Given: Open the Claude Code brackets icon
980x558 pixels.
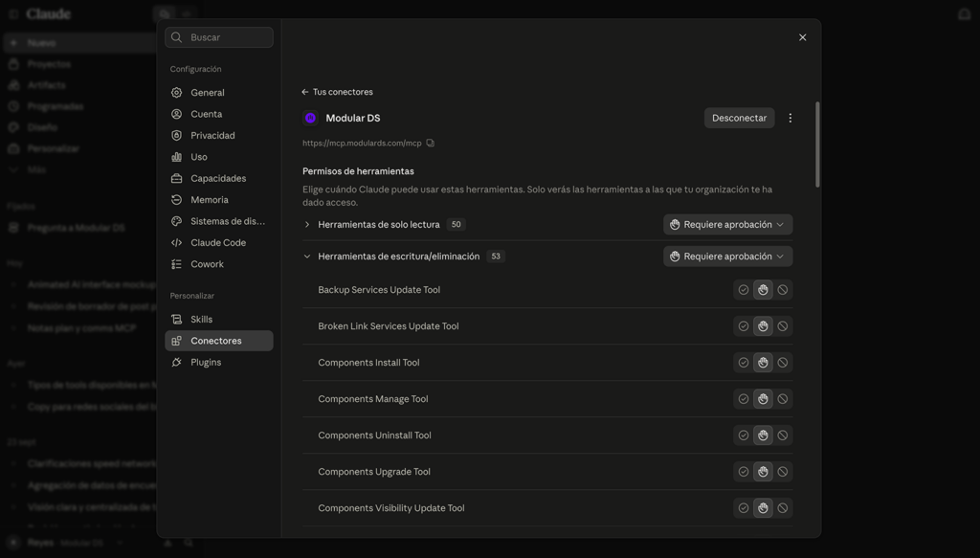Looking at the screenshot, I should coord(177,242).
